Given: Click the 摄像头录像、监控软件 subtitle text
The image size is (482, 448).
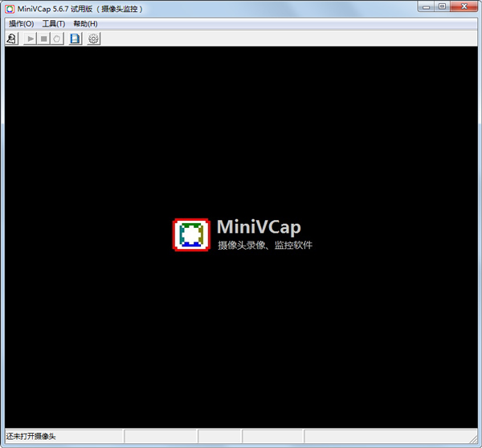Looking at the screenshot, I should coord(264,245).
